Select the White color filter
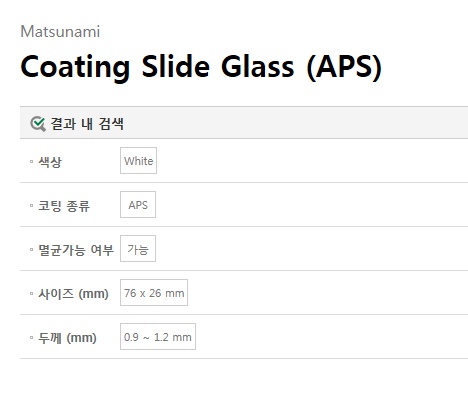 (138, 161)
